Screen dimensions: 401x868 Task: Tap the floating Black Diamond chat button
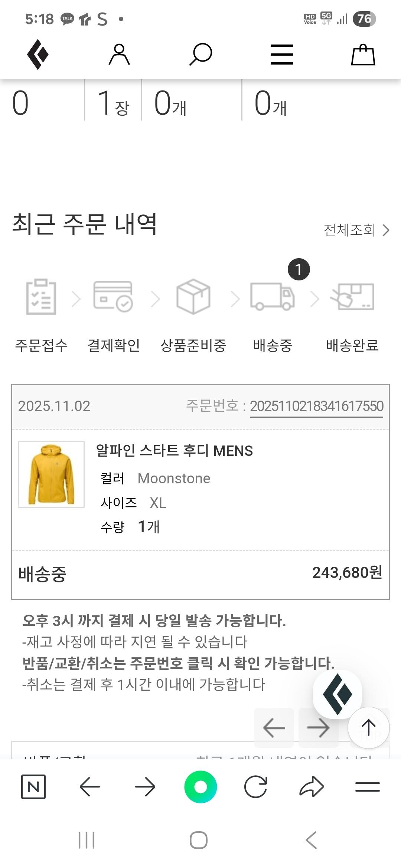coord(338,694)
